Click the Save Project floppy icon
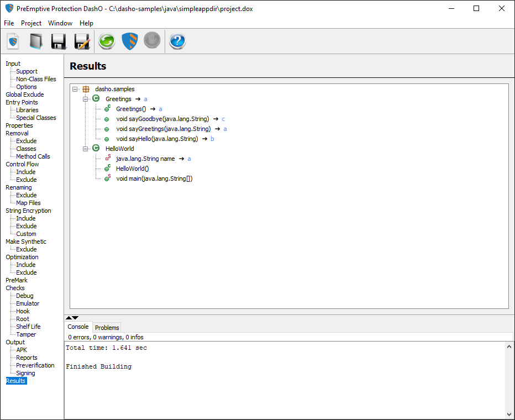This screenshot has height=420, width=515. click(x=59, y=41)
